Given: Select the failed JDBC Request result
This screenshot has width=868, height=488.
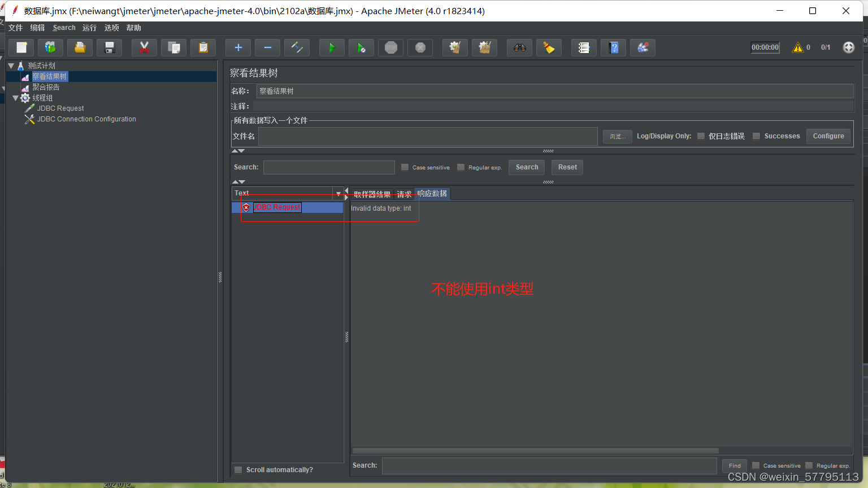Looking at the screenshot, I should [277, 207].
